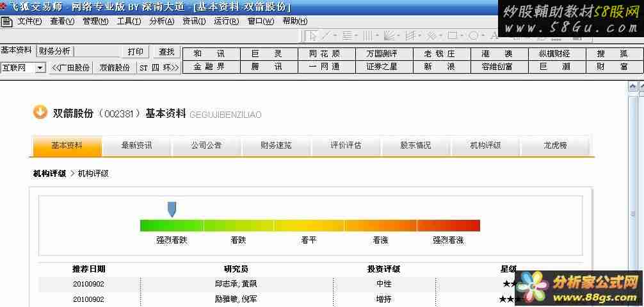
Task: Open the 财富 data source
Action: (x=615, y=67)
